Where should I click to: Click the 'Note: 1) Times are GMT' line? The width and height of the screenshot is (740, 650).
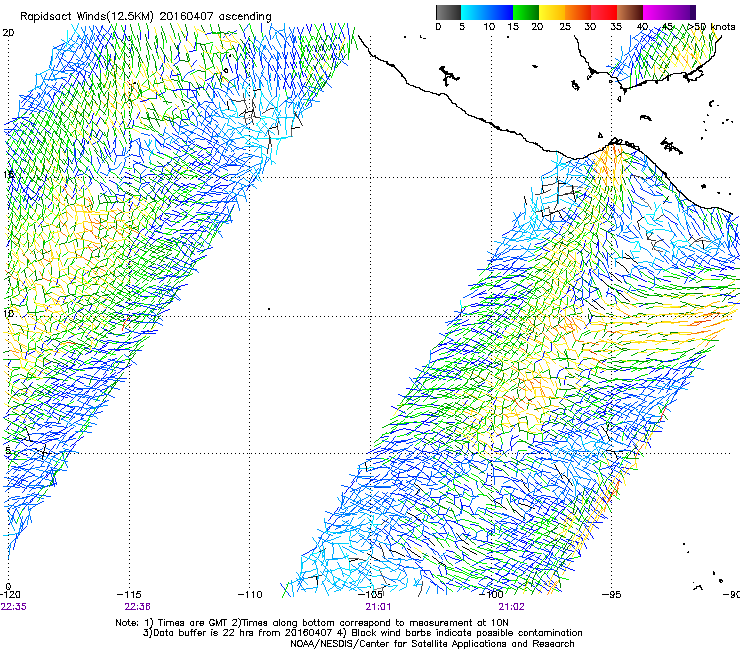point(311,623)
